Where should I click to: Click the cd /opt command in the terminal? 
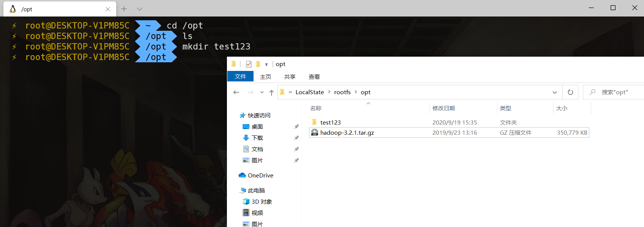coord(185,26)
